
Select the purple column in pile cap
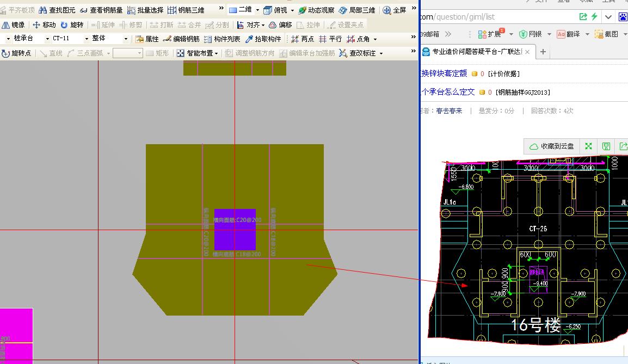point(235,230)
